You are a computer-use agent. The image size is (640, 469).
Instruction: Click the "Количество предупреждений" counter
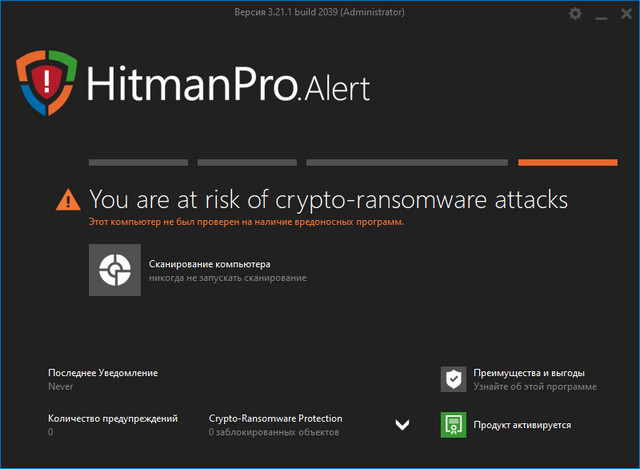point(112,418)
